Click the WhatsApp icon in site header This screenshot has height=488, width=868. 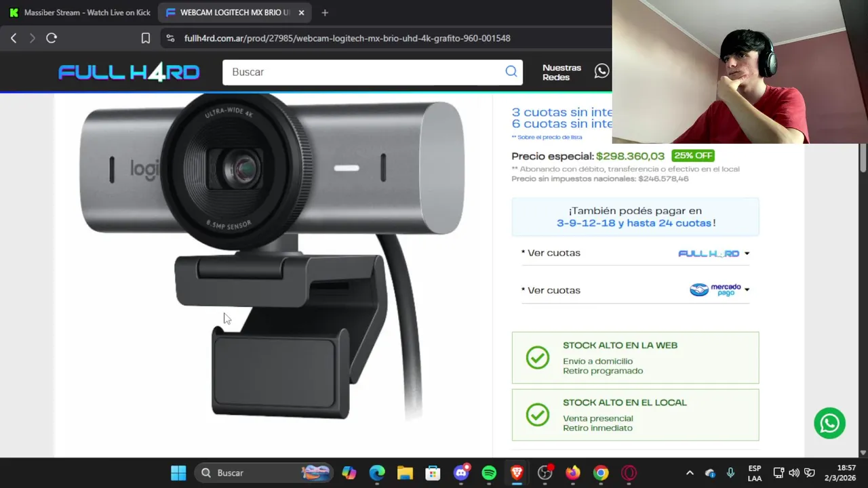[601, 71]
